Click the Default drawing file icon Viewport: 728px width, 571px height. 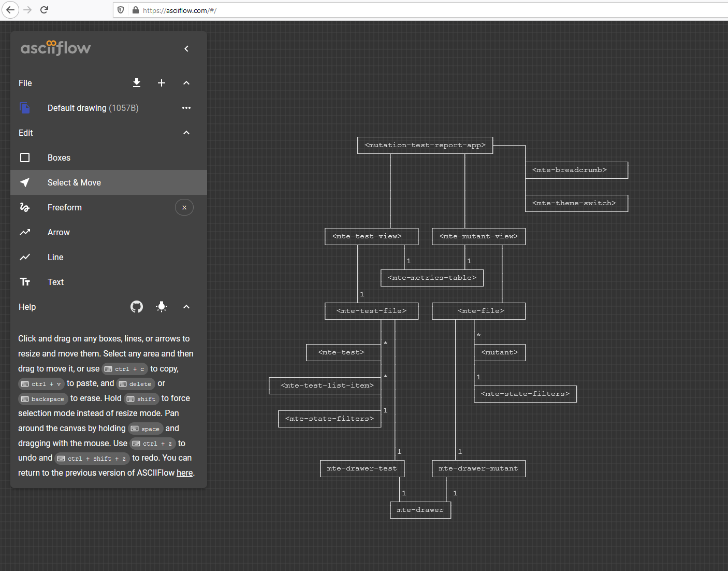pos(25,108)
